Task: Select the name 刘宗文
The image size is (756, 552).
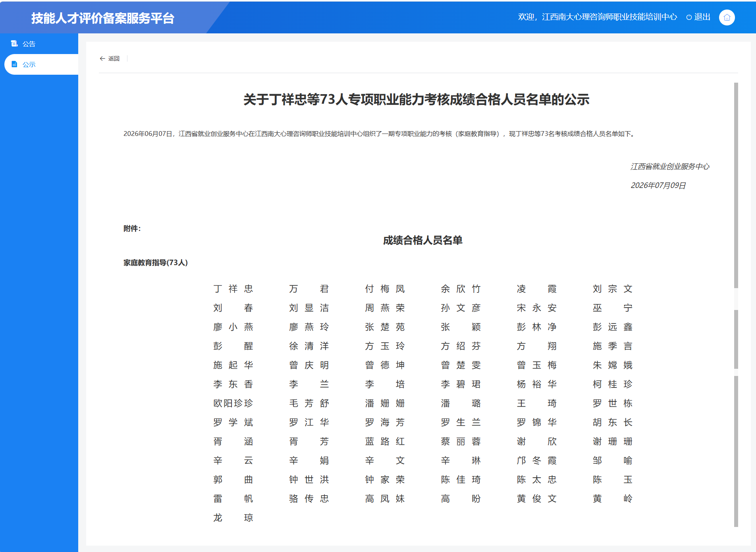Action: (x=612, y=289)
